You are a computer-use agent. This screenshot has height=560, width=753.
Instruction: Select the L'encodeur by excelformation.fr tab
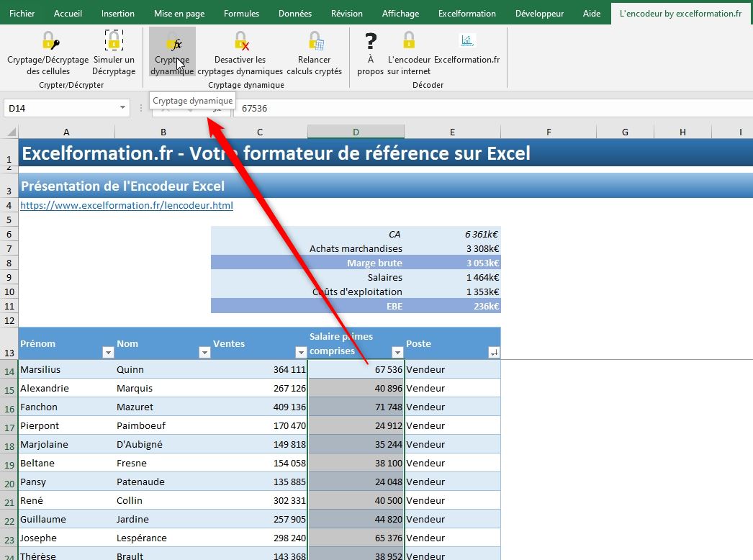(x=679, y=12)
